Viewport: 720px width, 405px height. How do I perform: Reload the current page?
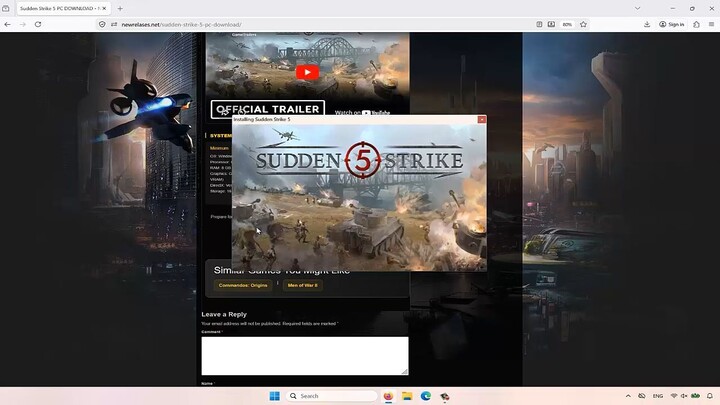[38, 24]
